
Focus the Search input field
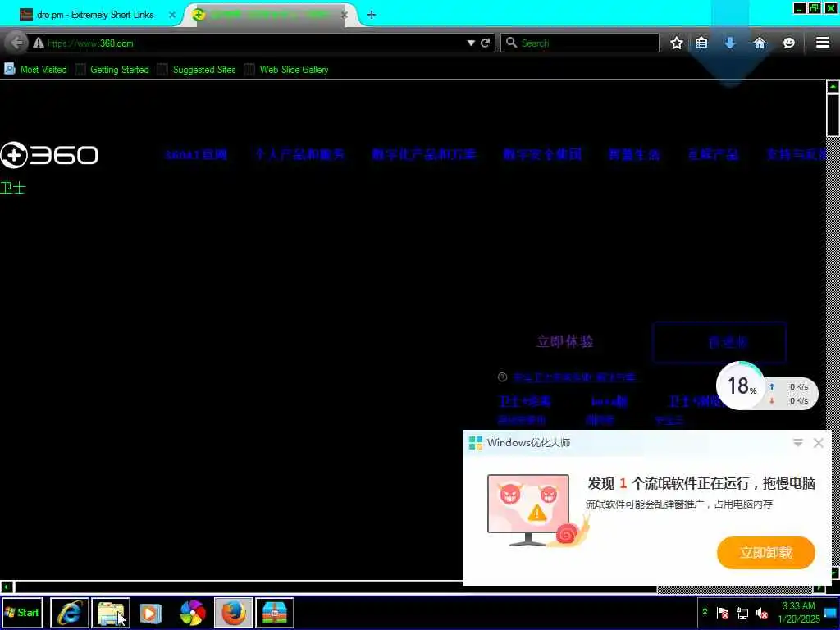[x=580, y=43]
